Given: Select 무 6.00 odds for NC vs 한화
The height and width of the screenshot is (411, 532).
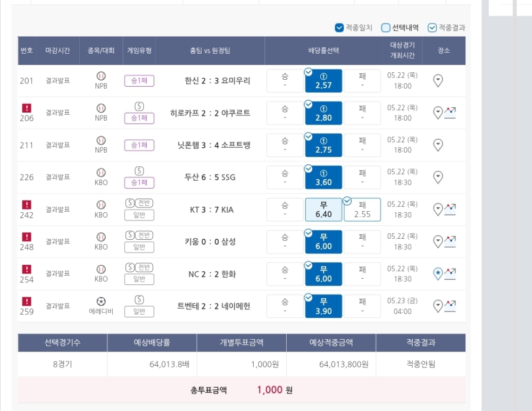Looking at the screenshot, I should 323,274.
